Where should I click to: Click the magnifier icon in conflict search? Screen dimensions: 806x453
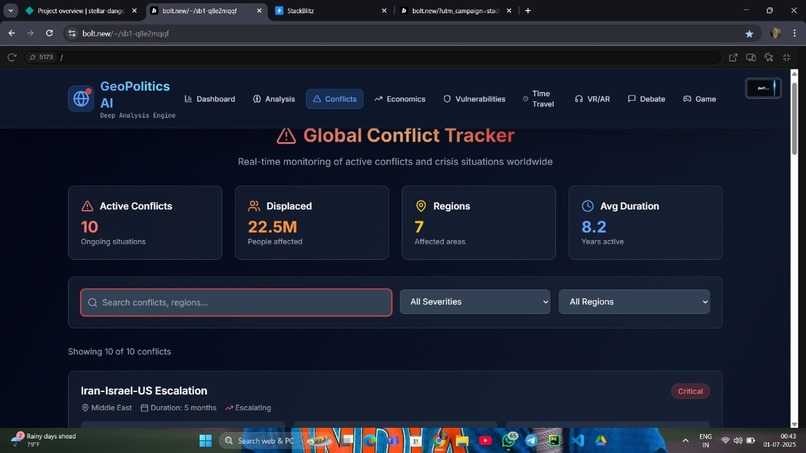93,302
